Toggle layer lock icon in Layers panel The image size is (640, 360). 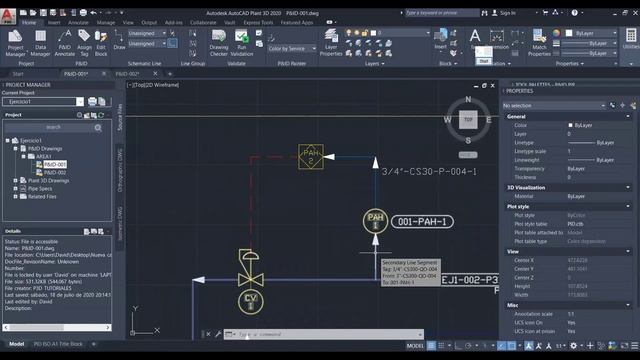(365, 33)
